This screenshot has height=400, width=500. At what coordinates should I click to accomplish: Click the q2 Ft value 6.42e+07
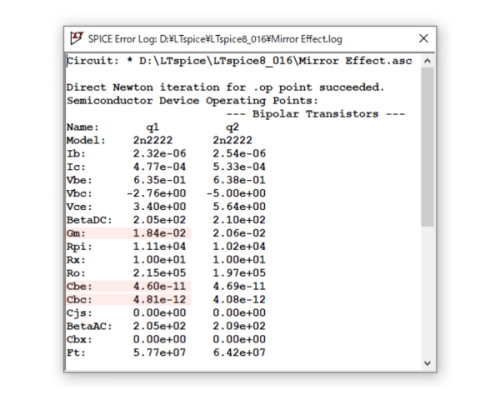[x=239, y=353]
